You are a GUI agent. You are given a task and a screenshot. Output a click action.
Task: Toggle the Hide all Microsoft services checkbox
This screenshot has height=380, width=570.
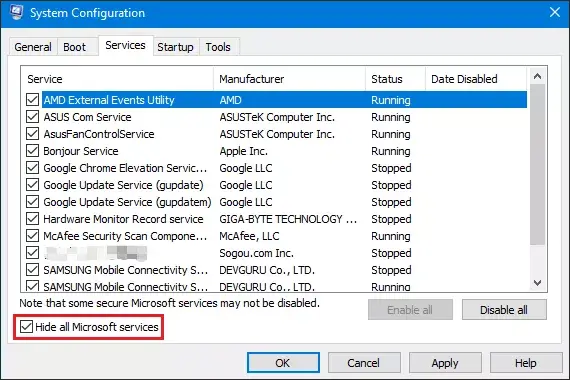tap(26, 327)
